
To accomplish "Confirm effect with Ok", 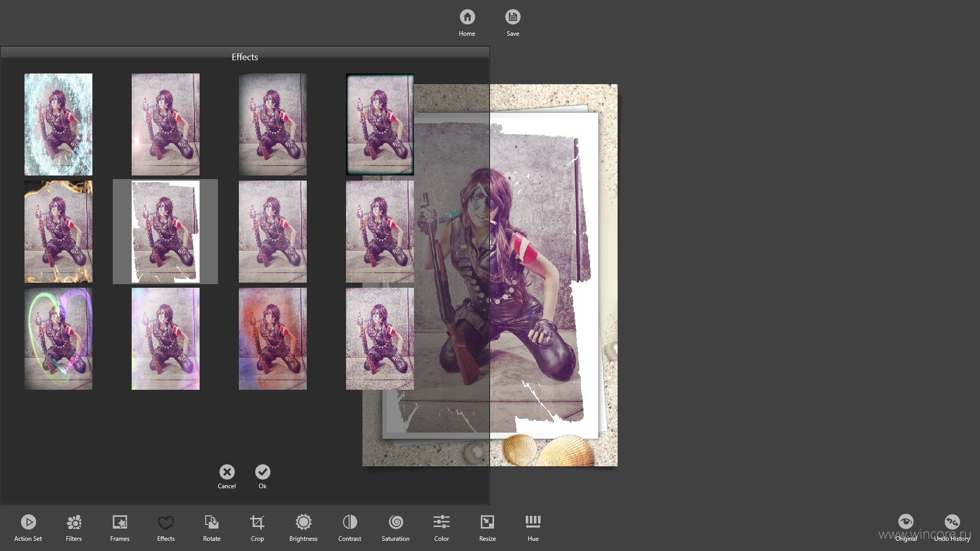I will (x=263, y=477).
